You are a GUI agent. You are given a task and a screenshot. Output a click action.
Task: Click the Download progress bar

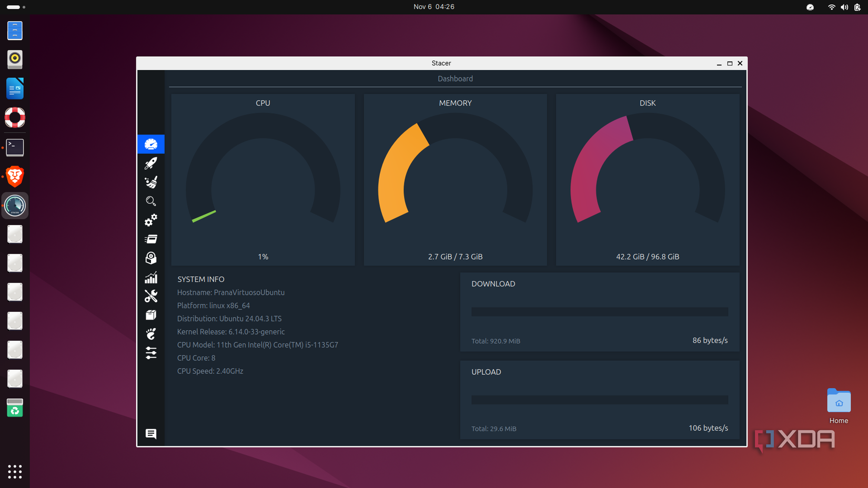point(599,311)
